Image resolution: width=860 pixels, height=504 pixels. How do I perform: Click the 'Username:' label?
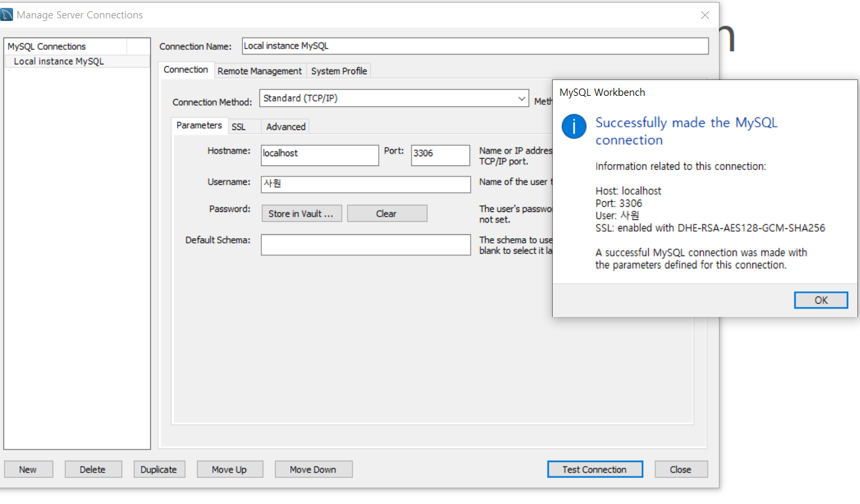[229, 182]
